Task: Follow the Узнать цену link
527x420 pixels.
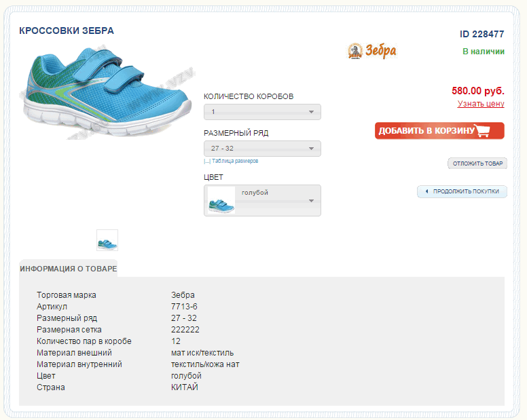Action: tap(481, 104)
